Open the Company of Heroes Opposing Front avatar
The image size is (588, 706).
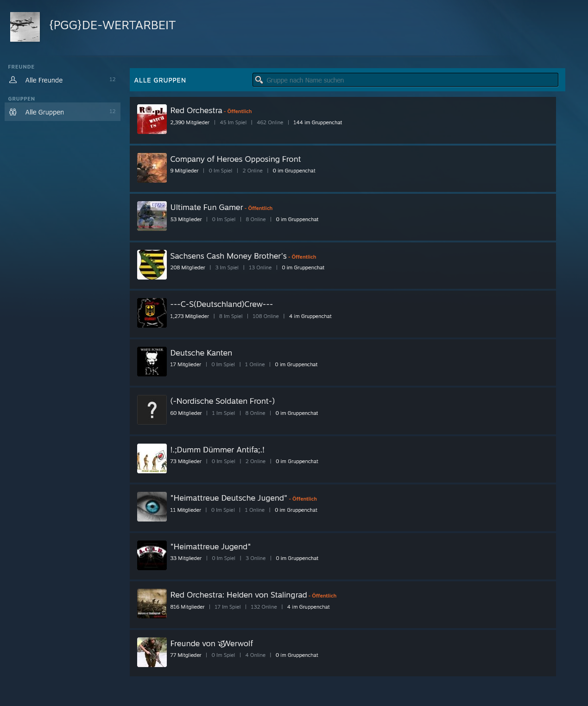point(152,168)
